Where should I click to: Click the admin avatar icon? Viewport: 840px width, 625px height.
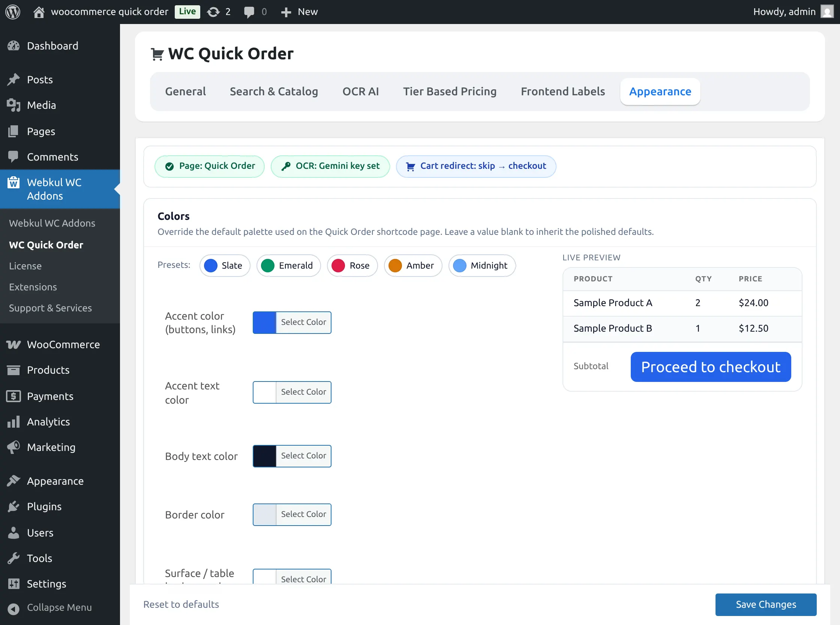[827, 12]
